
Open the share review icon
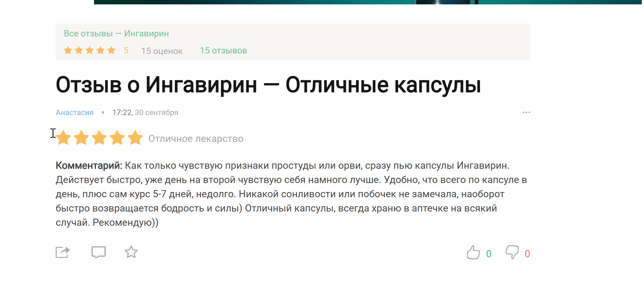click(x=63, y=252)
